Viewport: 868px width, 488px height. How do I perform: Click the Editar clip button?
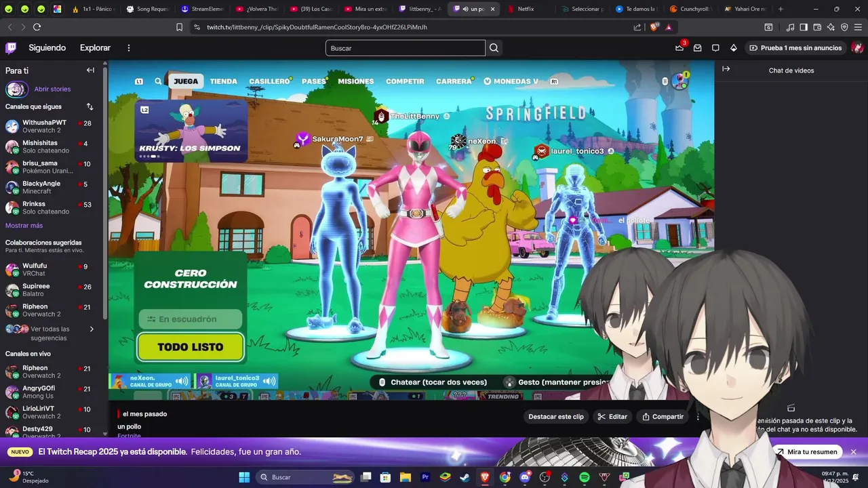[x=613, y=417]
